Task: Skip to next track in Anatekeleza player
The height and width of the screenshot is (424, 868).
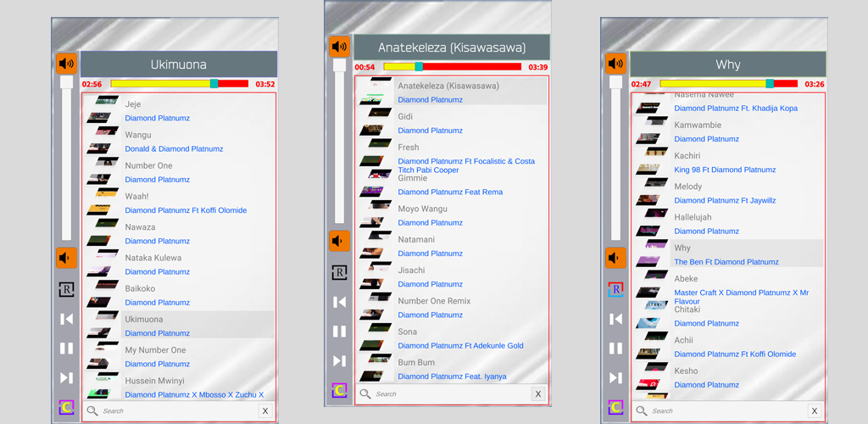Action: [x=339, y=361]
